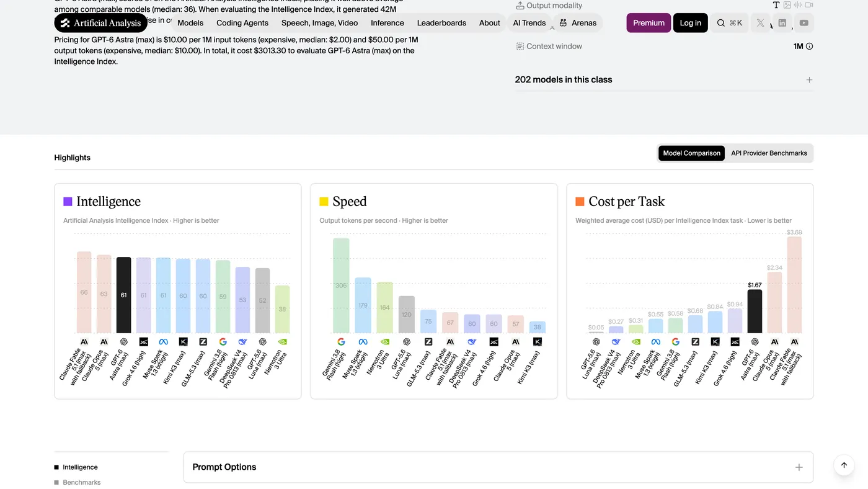The width and height of the screenshot is (868, 489).
Task: Click the Nemotron 3 Ultra bar showing 38
Action: (x=283, y=310)
